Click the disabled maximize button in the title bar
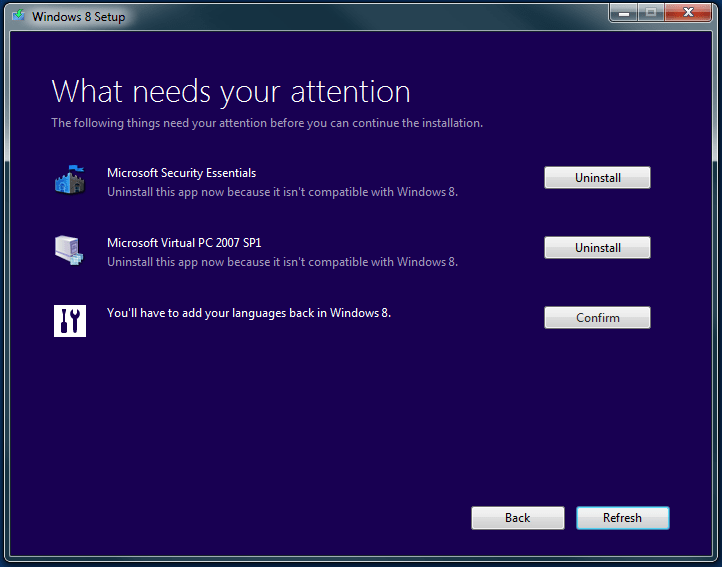The height and width of the screenshot is (567, 722). (x=651, y=13)
